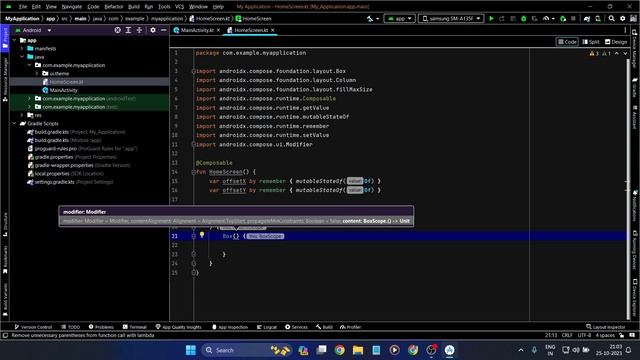640x360 pixels.
Task: Open Android Studio taskbar icon
Action: click(x=449, y=350)
